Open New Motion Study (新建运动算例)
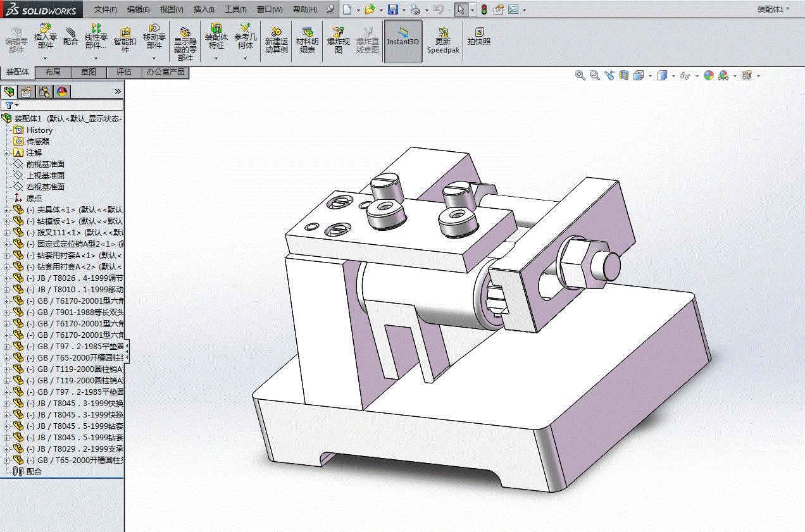This screenshot has height=532, width=805. tap(277, 40)
